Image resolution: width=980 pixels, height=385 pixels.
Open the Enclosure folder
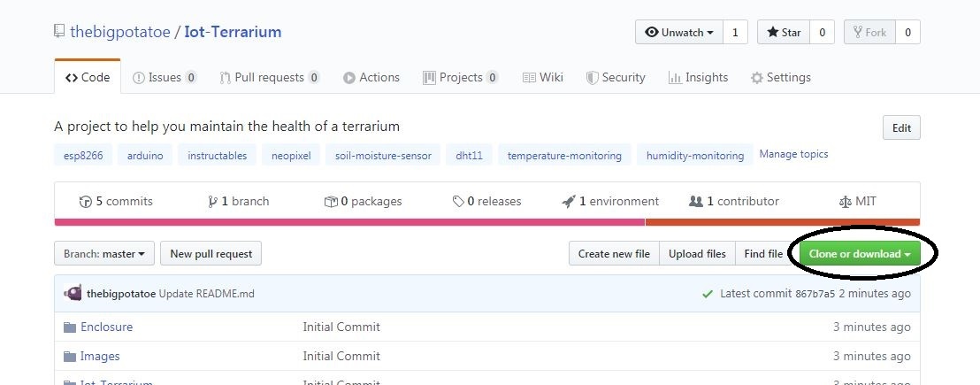tap(107, 327)
